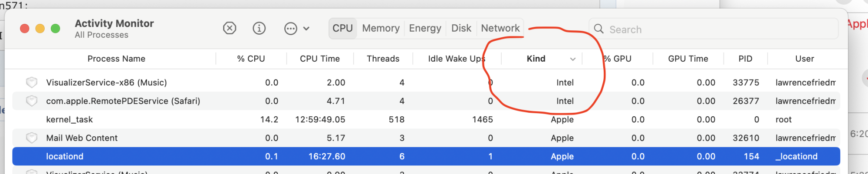The height and width of the screenshot is (174, 868).
Task: Toggle sort arrow on Kind column
Action: [x=573, y=59]
